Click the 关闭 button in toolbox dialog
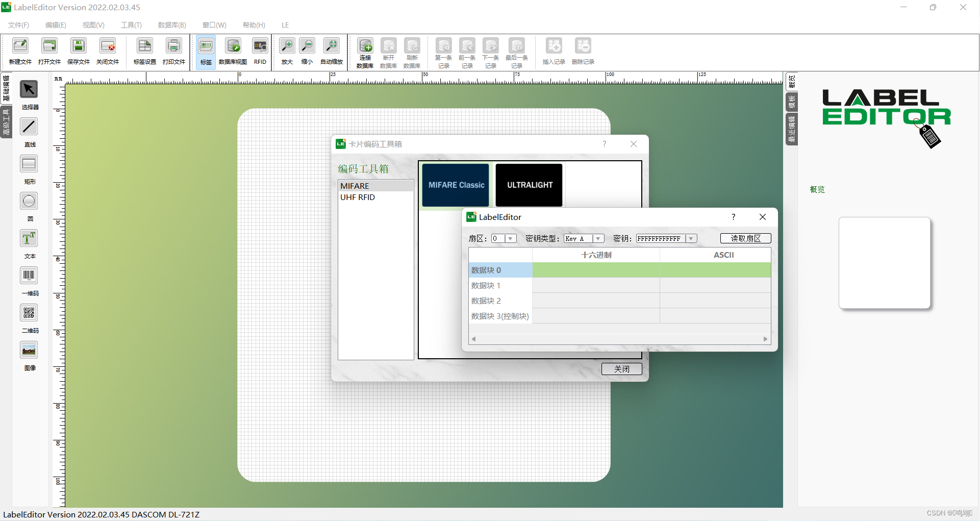 [x=621, y=369]
